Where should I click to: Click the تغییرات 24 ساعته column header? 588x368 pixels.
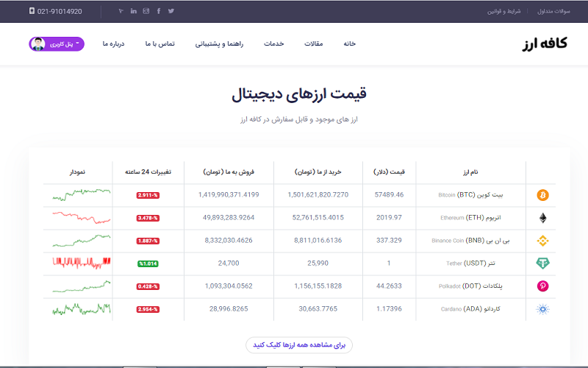click(148, 172)
